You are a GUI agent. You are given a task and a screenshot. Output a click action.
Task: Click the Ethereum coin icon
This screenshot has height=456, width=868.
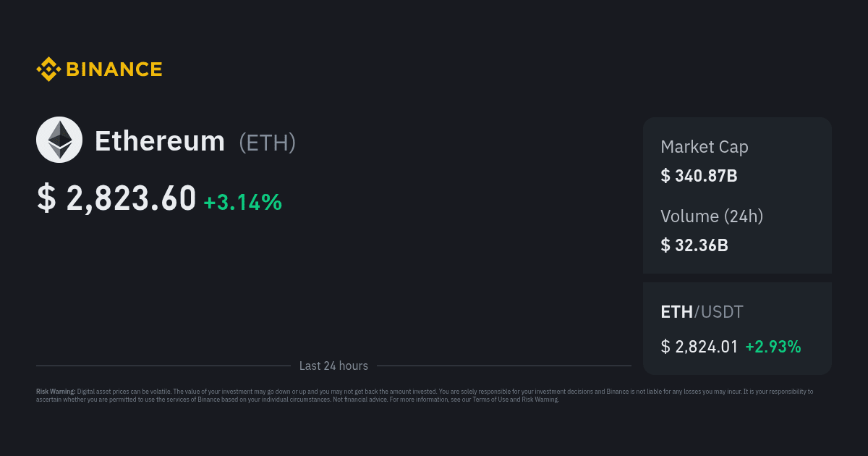(59, 140)
